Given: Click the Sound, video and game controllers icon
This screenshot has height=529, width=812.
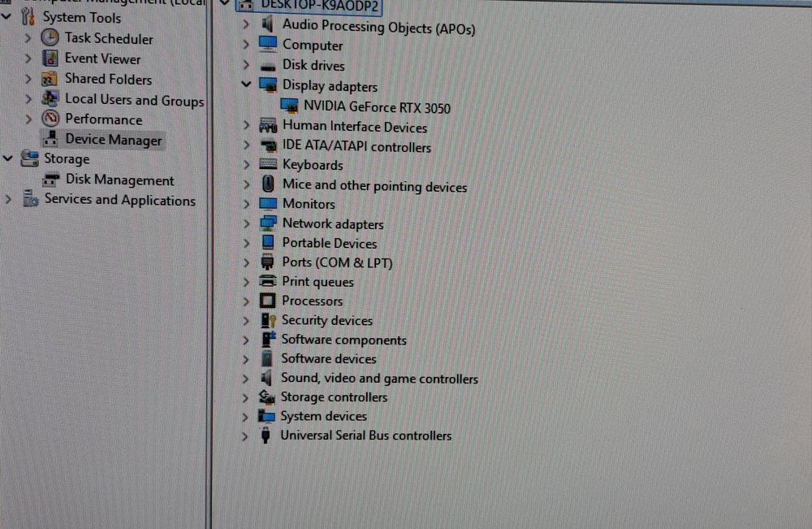Looking at the screenshot, I should coord(266,378).
